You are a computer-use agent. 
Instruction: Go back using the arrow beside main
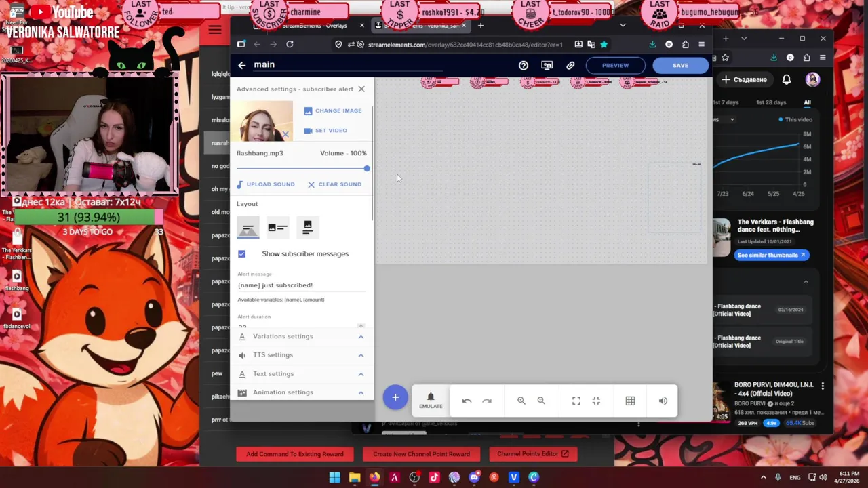pyautogui.click(x=242, y=65)
